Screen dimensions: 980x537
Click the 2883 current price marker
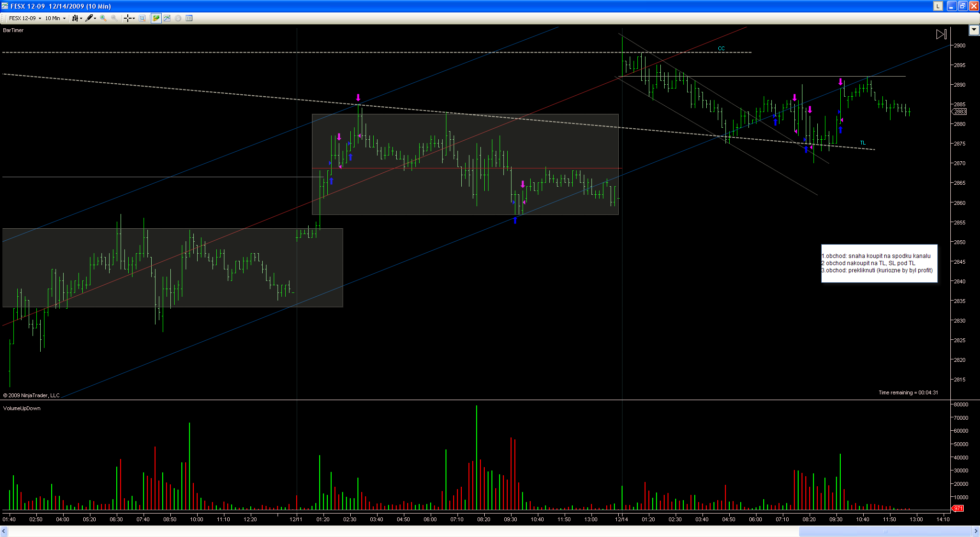point(959,112)
